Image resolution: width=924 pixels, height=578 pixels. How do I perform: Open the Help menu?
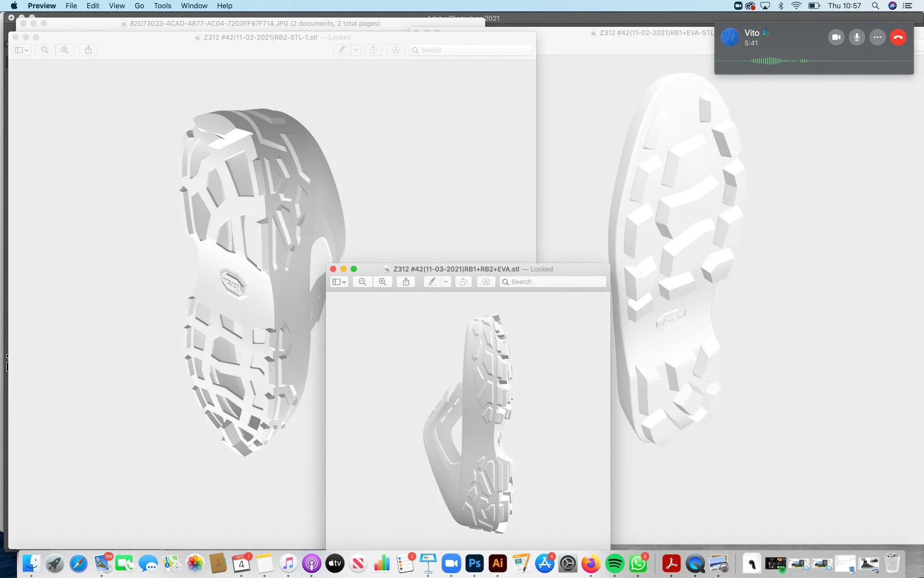click(225, 5)
